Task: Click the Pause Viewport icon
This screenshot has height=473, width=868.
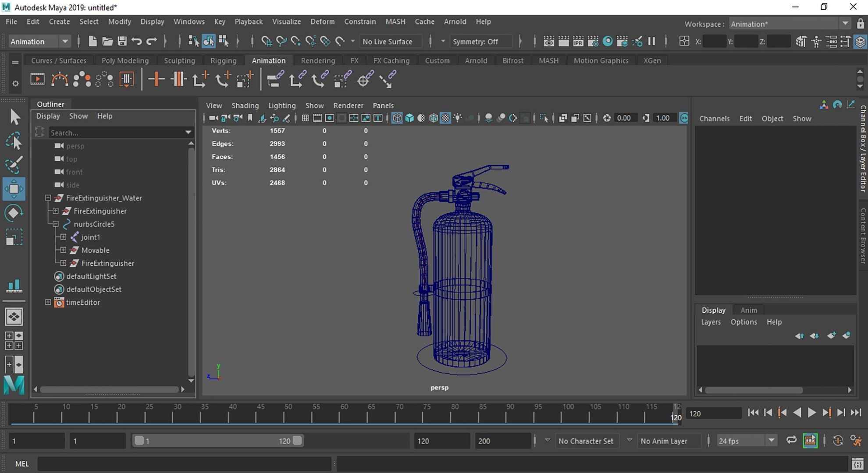Action: pos(652,42)
